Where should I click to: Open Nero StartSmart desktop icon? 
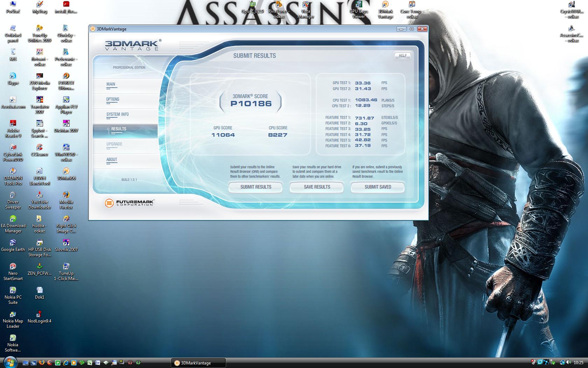point(13,272)
